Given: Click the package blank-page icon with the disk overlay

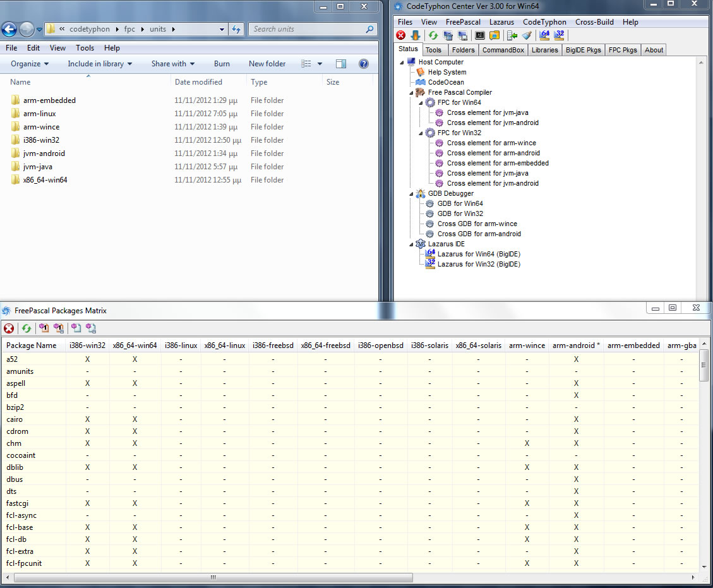Looking at the screenshot, I should (90, 328).
